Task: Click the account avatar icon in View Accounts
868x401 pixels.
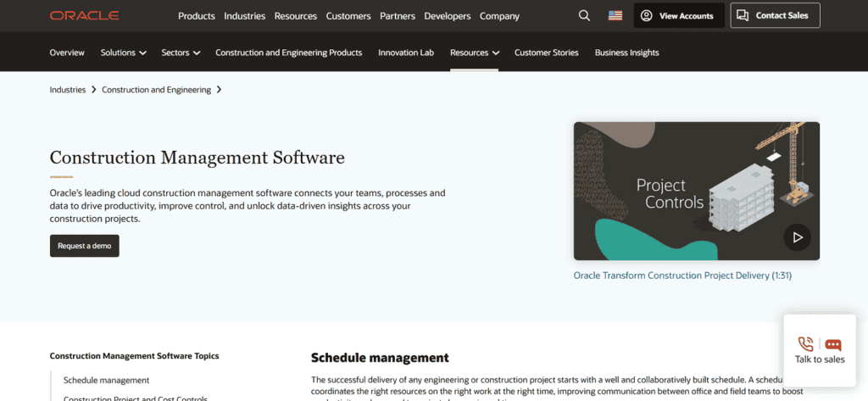Action: (646, 15)
